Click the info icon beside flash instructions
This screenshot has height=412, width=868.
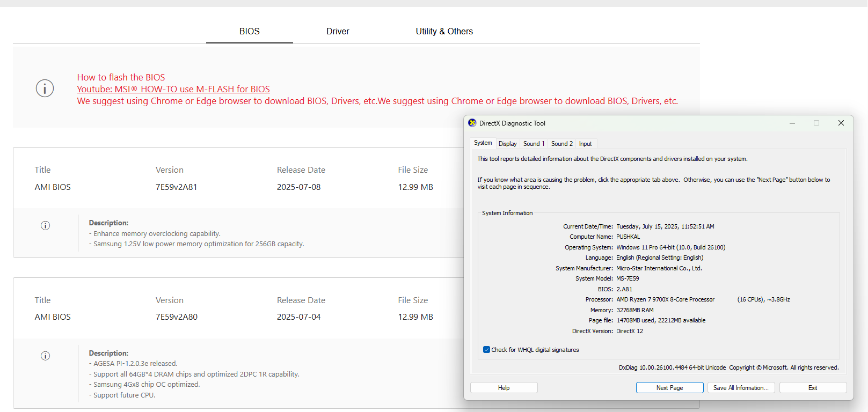[x=45, y=88]
